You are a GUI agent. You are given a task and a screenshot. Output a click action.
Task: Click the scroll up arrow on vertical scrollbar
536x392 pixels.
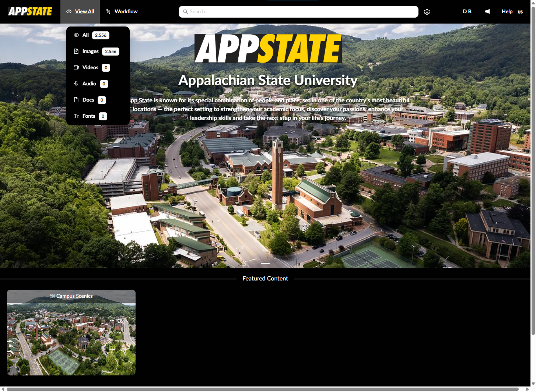coord(533,2)
